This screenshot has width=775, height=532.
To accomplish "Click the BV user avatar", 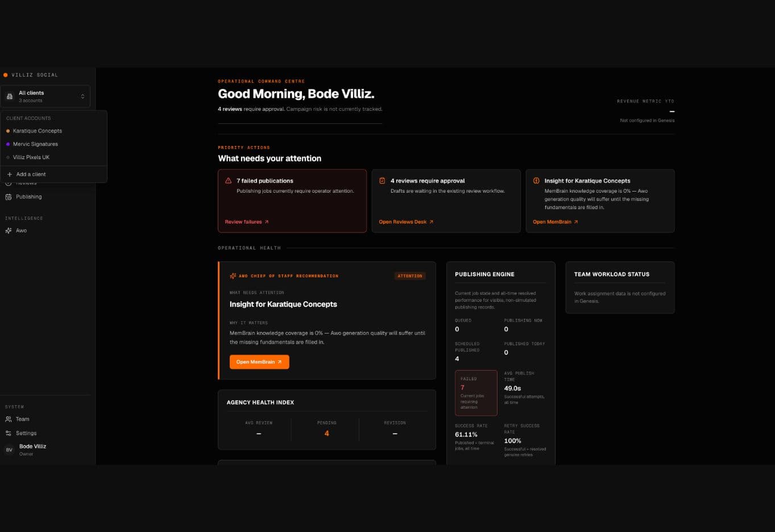I will [x=9, y=450].
